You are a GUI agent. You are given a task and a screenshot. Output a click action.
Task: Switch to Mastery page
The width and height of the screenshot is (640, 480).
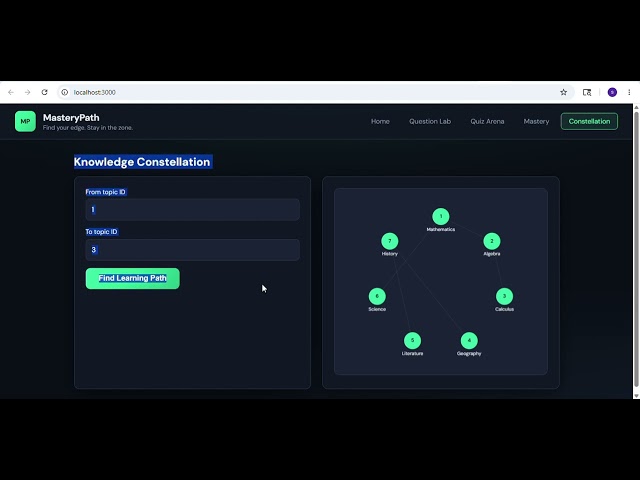[536, 121]
